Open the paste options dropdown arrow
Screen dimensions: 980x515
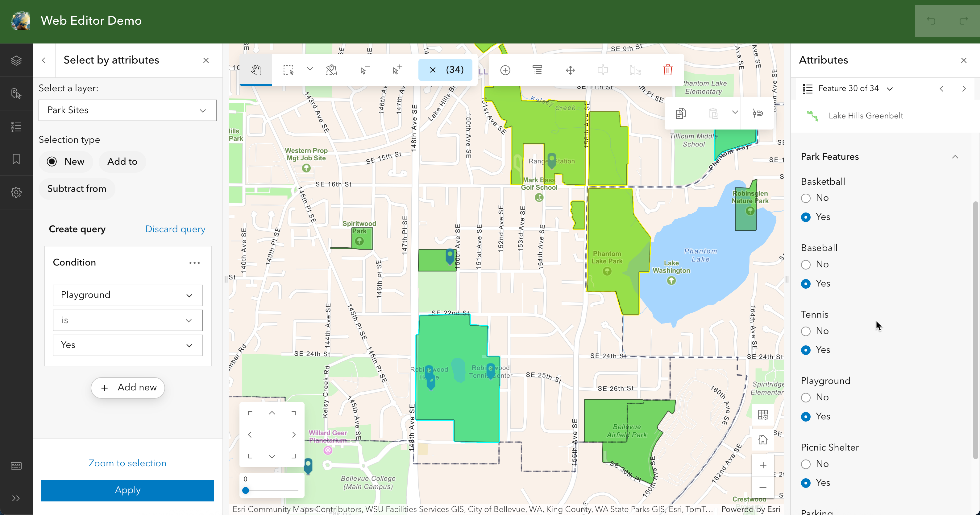pyautogui.click(x=735, y=113)
